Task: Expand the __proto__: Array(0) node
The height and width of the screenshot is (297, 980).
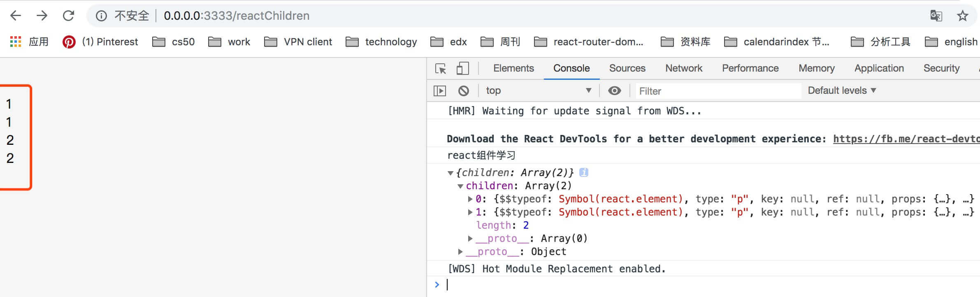Action: pos(470,239)
